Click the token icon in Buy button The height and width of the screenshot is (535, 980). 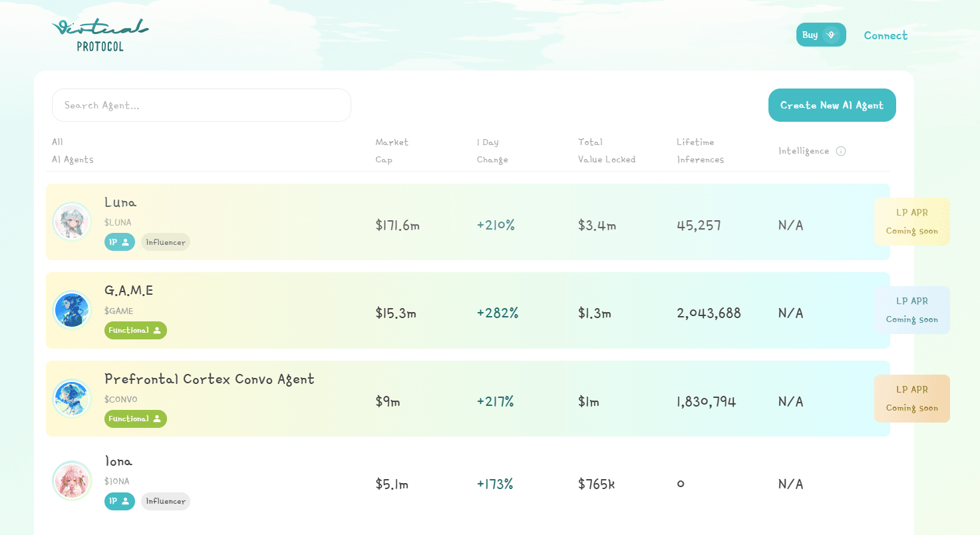click(x=831, y=35)
